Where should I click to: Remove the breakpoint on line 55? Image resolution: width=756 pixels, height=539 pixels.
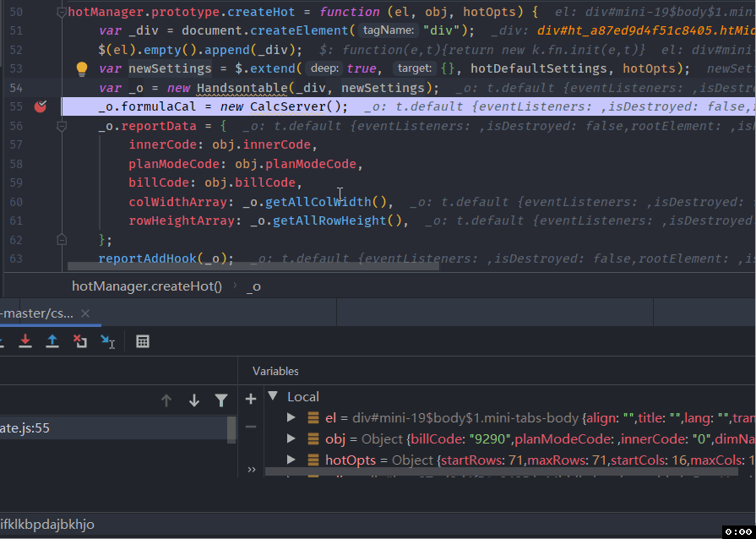click(x=41, y=106)
